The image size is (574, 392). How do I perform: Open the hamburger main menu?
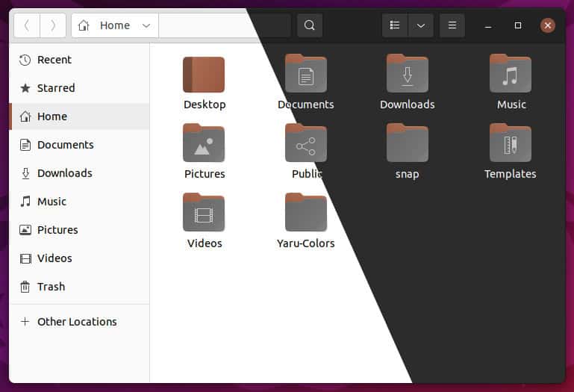click(x=452, y=25)
